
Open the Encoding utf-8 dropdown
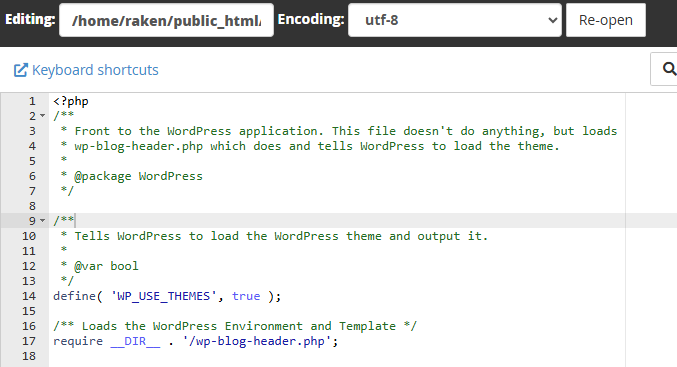[x=455, y=20]
